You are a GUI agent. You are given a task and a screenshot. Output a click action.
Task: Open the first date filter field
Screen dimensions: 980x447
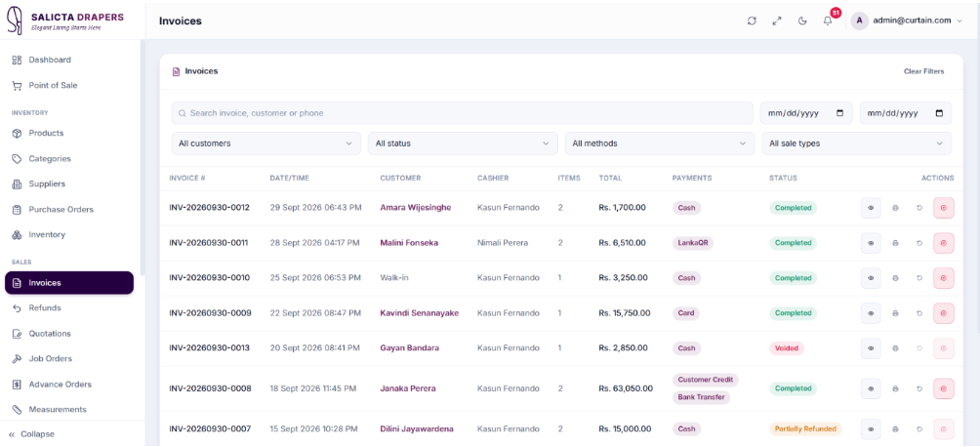point(806,113)
